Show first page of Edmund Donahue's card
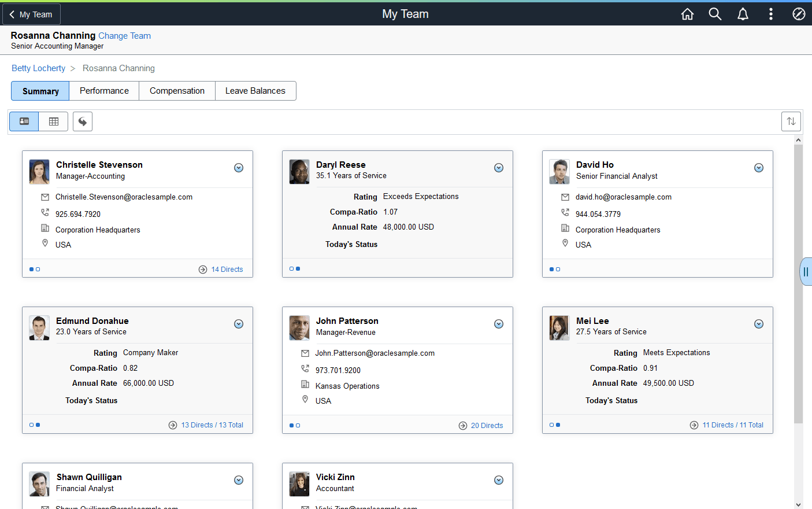Image resolution: width=812 pixels, height=509 pixels. pos(32,425)
